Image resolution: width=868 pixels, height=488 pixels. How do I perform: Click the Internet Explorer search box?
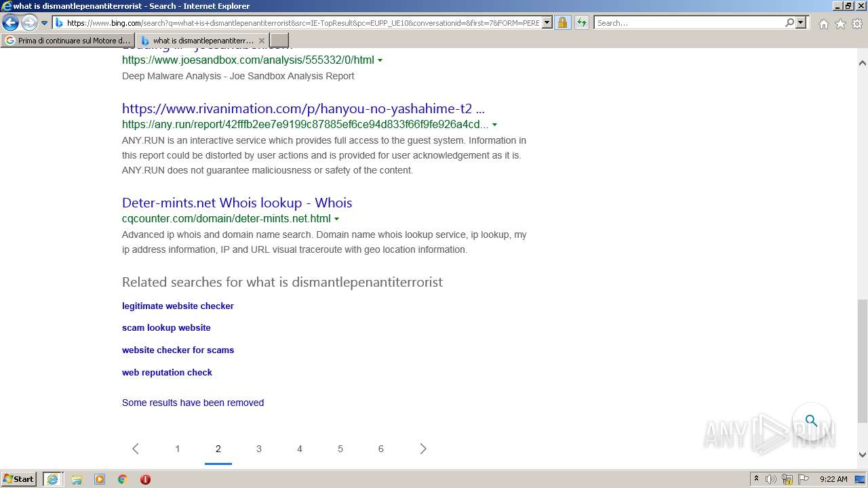pyautogui.click(x=689, y=23)
